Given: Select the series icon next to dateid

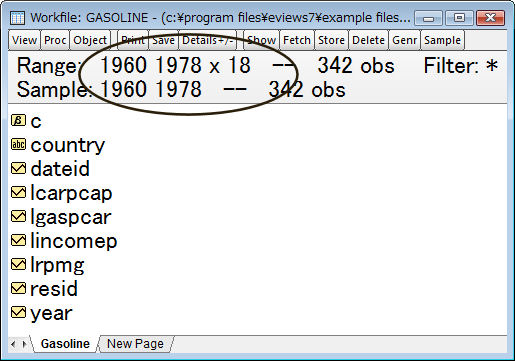Looking at the screenshot, I should (18, 168).
